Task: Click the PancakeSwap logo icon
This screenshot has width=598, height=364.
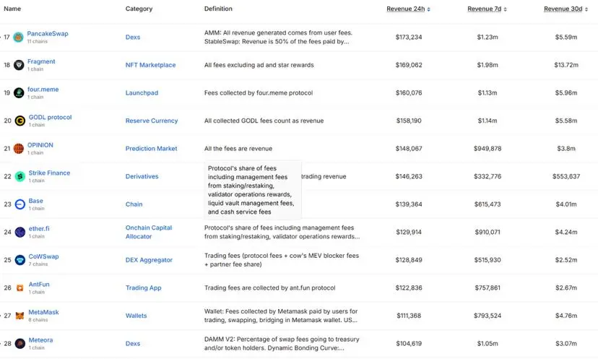Action: (19, 37)
